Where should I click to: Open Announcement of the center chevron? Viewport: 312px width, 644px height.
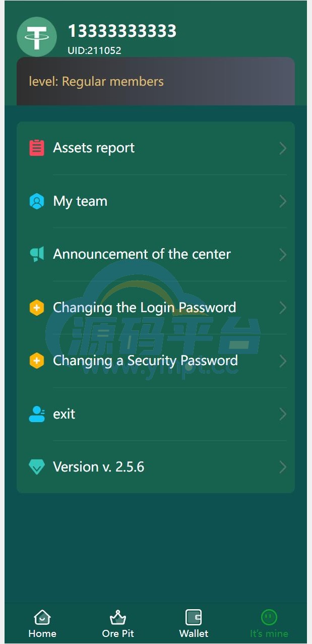point(283,255)
